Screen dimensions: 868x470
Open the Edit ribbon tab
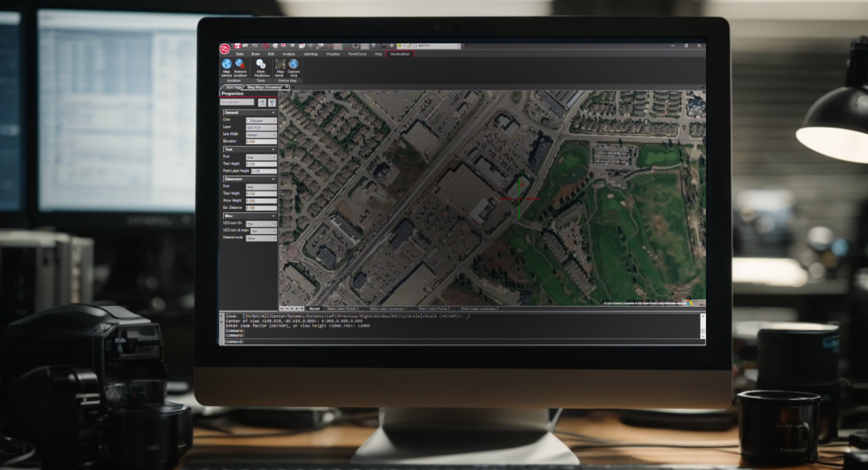[x=271, y=54]
